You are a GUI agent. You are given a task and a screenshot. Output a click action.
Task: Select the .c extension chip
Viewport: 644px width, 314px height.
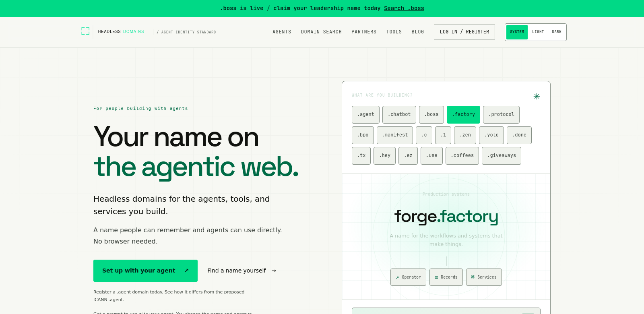(x=424, y=135)
